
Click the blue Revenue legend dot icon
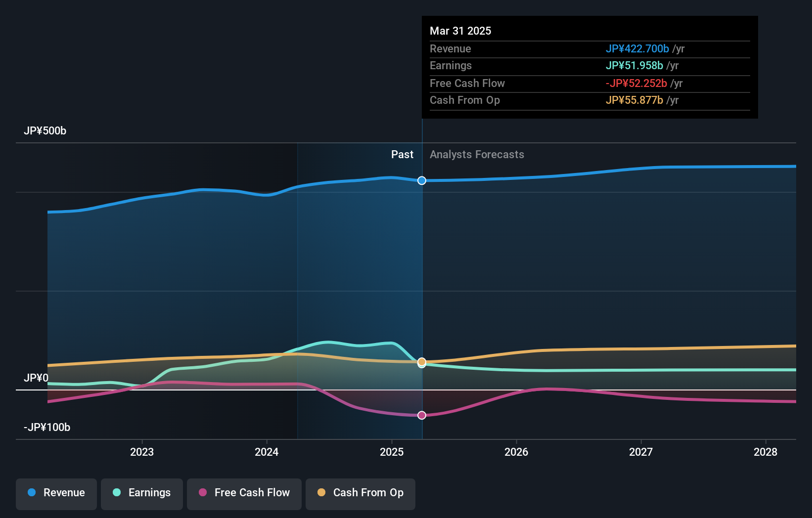click(x=32, y=493)
